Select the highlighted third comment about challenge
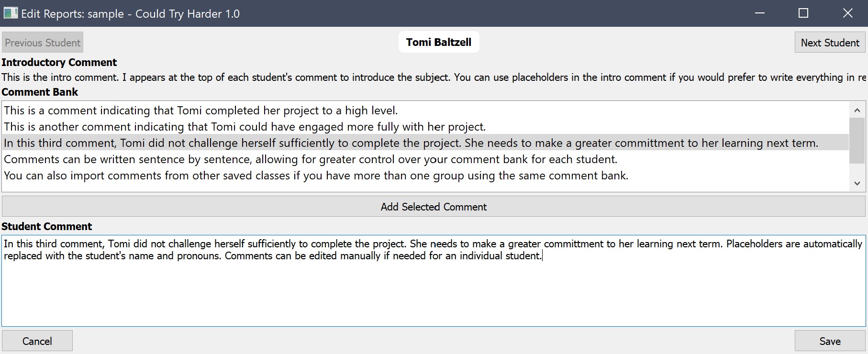868x354 pixels. coord(426,143)
